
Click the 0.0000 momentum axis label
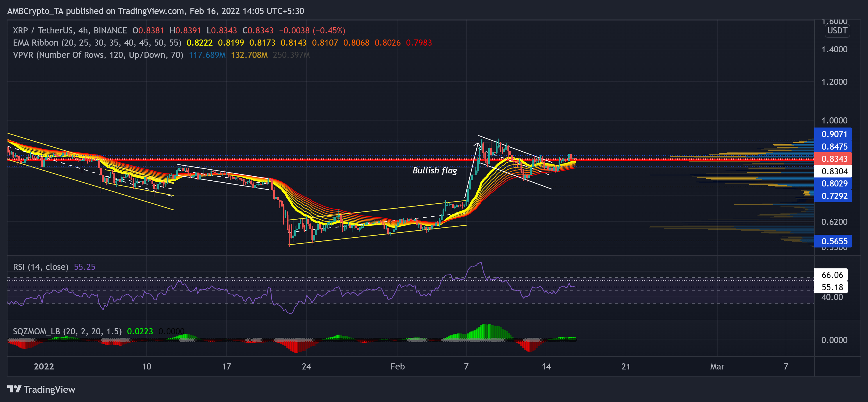tap(834, 340)
